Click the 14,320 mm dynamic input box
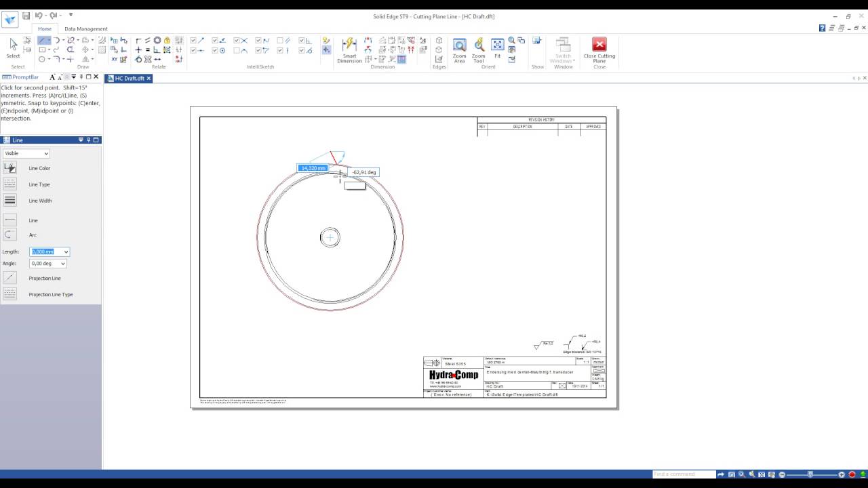This screenshot has width=868, height=488. point(313,167)
